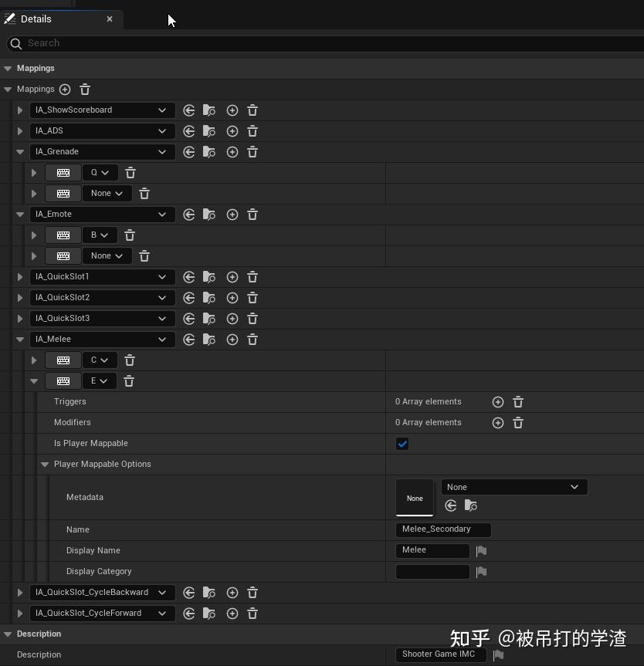This screenshot has width=644, height=666.
Task: Browse to the Metadata asset in Content Browser
Action: (471, 505)
